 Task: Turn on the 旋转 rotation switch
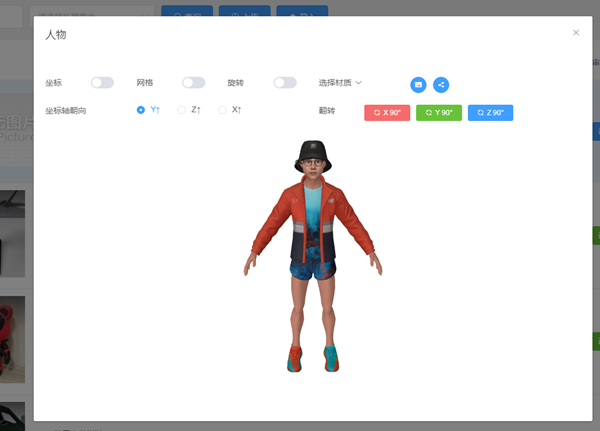click(x=284, y=83)
